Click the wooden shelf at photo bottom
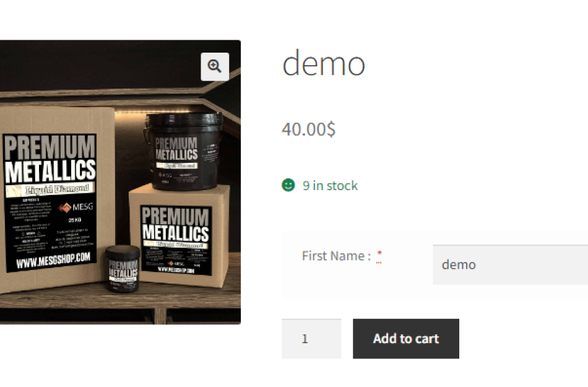Screen dimensions: 588x387 click(x=120, y=304)
